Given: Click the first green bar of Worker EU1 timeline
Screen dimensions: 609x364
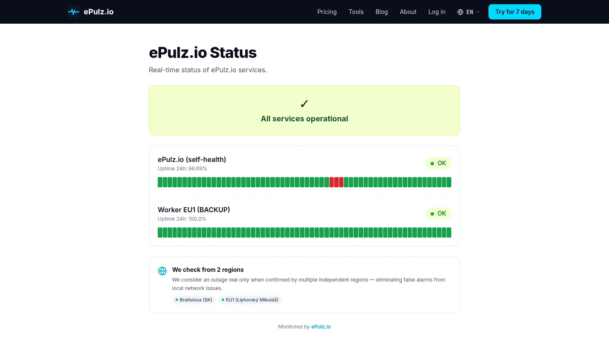Looking at the screenshot, I should [x=160, y=233].
